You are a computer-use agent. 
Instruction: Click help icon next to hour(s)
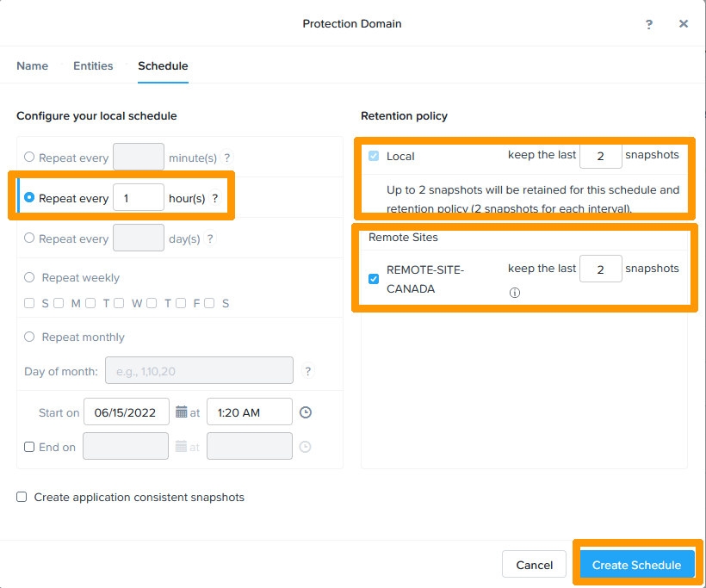click(215, 198)
